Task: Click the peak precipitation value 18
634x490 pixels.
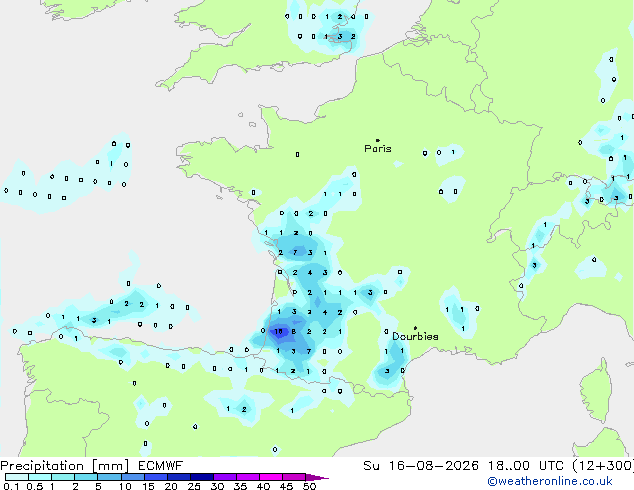Action: tap(278, 332)
